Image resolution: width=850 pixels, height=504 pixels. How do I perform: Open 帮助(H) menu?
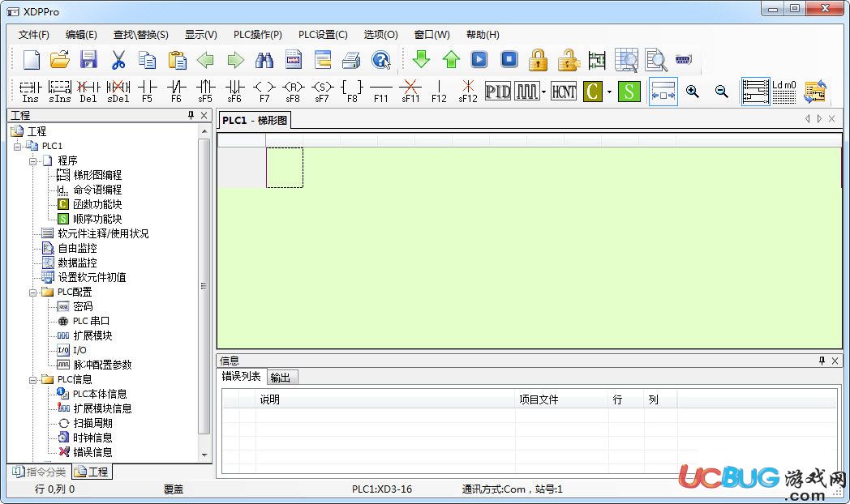[x=483, y=35]
